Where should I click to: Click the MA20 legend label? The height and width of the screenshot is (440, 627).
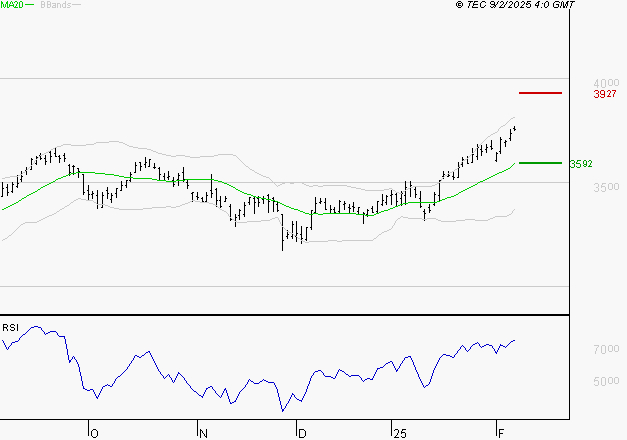tap(11, 5)
